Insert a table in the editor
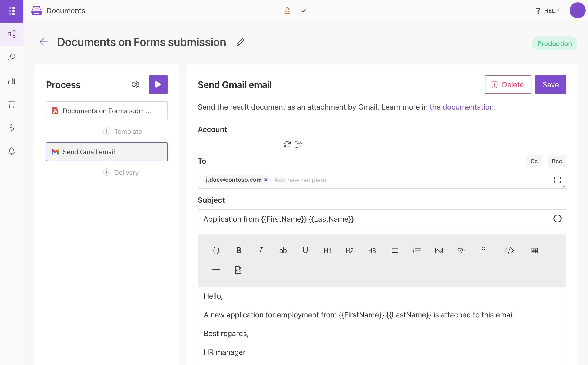Viewport: 588px width, 365px height. (x=534, y=250)
